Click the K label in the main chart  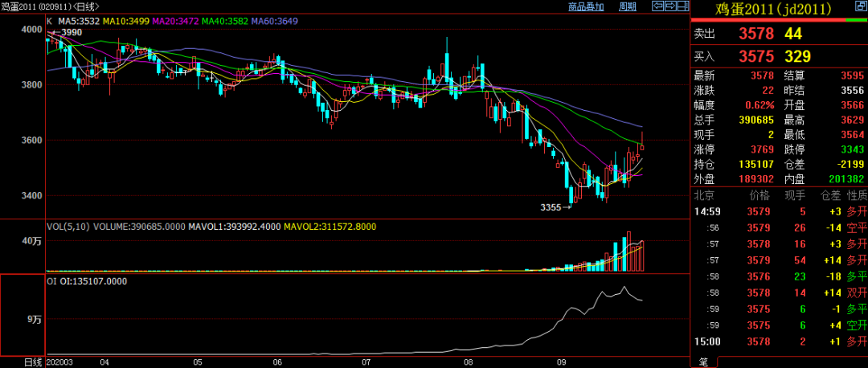pyautogui.click(x=50, y=22)
